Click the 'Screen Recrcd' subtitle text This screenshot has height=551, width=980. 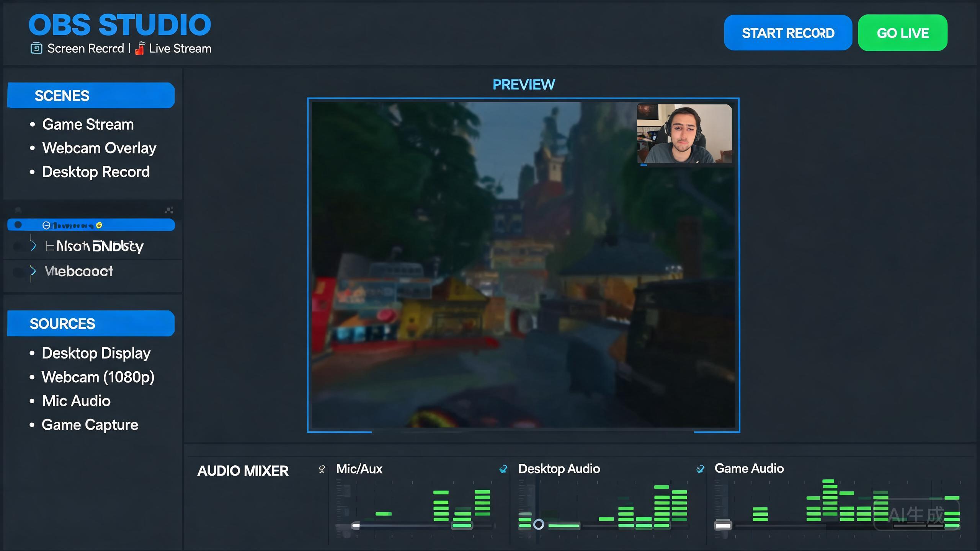(86, 49)
